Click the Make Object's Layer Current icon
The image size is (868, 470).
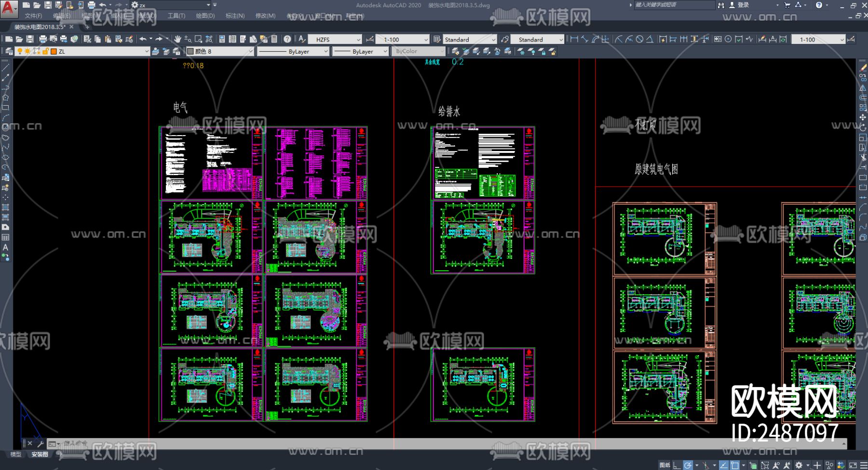[155, 51]
